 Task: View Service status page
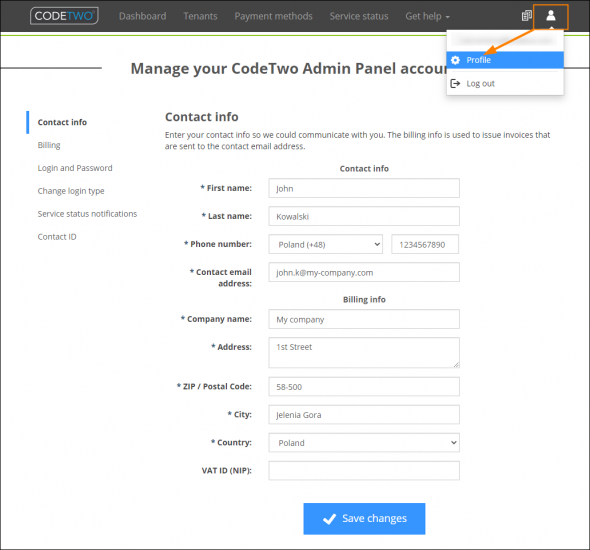pos(359,16)
